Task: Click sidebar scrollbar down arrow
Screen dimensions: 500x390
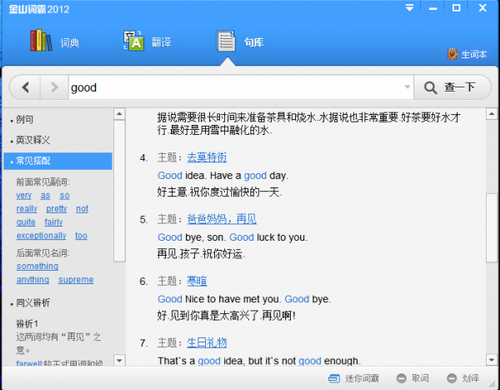Action: [119, 360]
